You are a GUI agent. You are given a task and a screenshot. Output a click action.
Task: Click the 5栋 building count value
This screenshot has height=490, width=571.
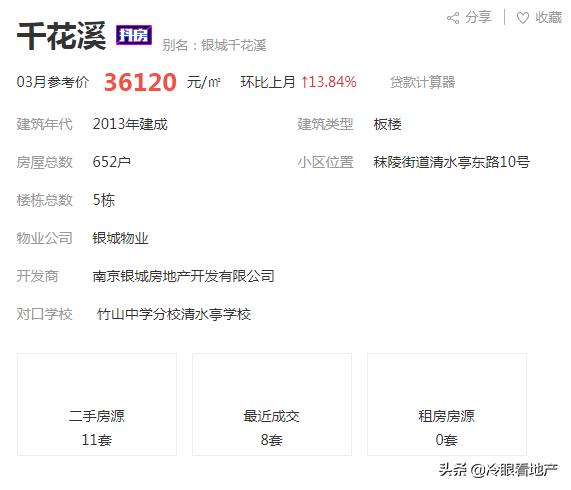(104, 200)
